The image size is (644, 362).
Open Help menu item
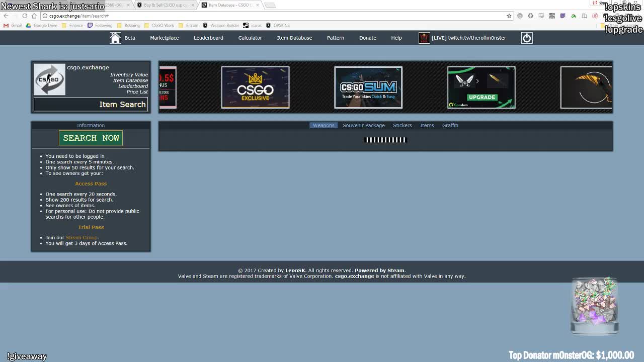pyautogui.click(x=396, y=38)
